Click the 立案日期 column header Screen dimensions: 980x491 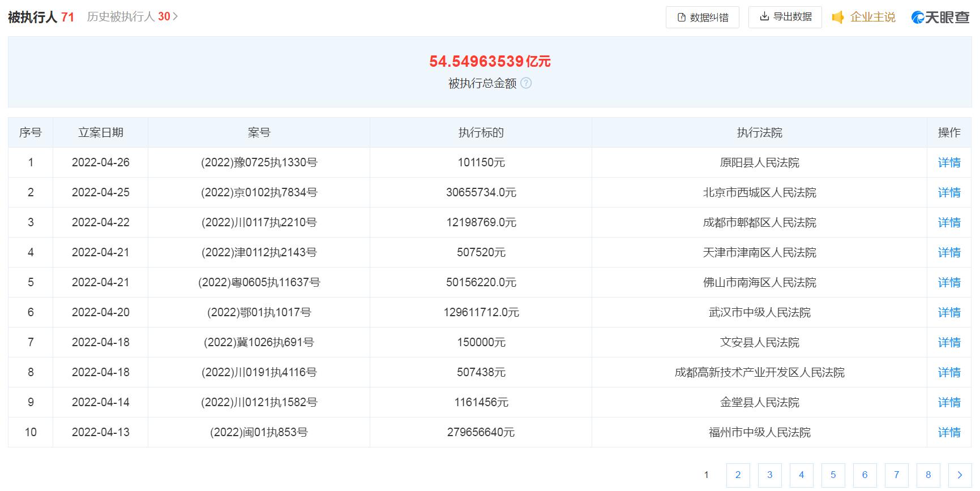point(101,132)
